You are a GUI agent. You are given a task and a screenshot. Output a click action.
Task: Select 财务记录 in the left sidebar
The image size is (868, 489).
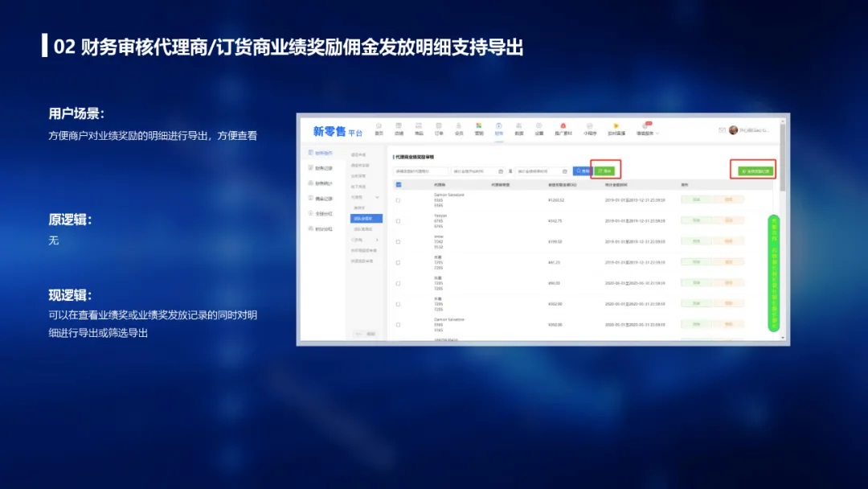[323, 168]
